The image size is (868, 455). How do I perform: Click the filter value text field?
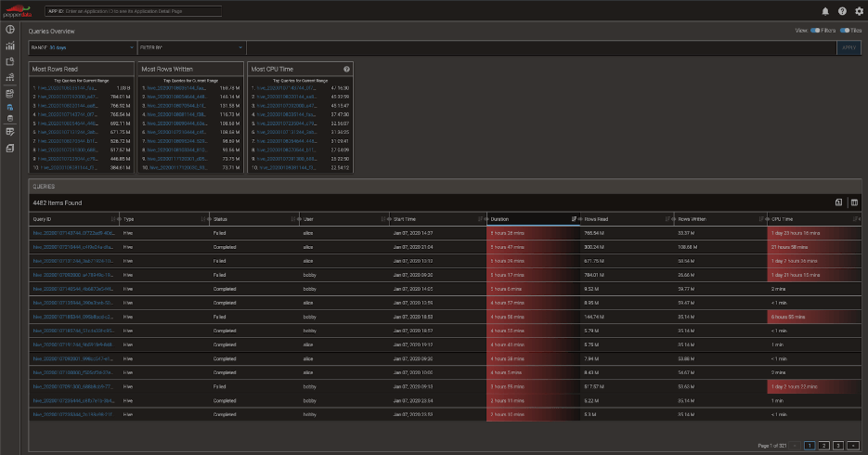tap(541, 47)
